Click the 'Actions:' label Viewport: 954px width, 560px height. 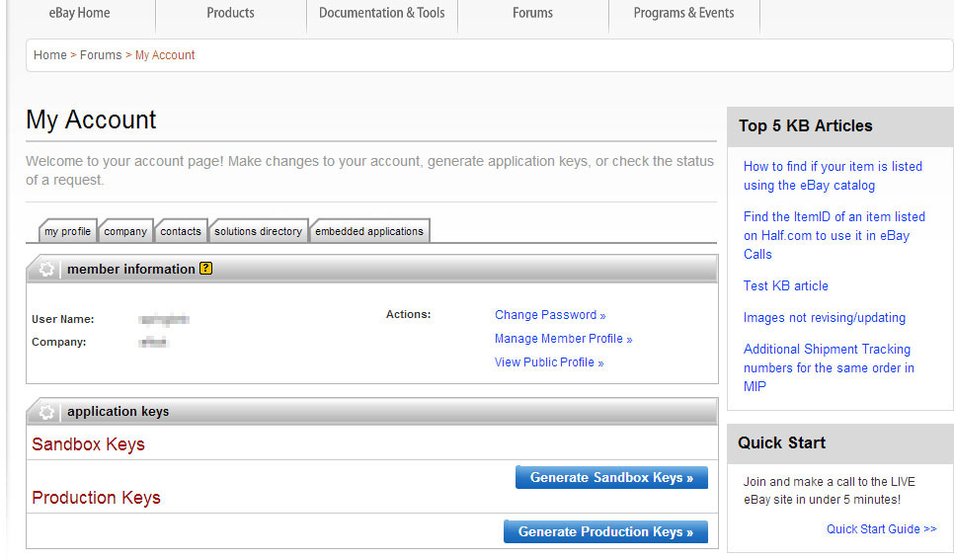coord(408,315)
